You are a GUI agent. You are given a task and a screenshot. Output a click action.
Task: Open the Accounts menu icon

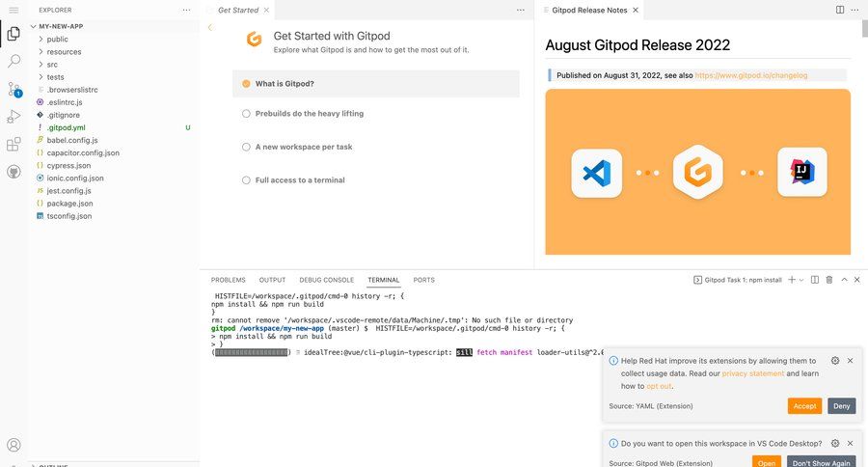click(x=14, y=445)
